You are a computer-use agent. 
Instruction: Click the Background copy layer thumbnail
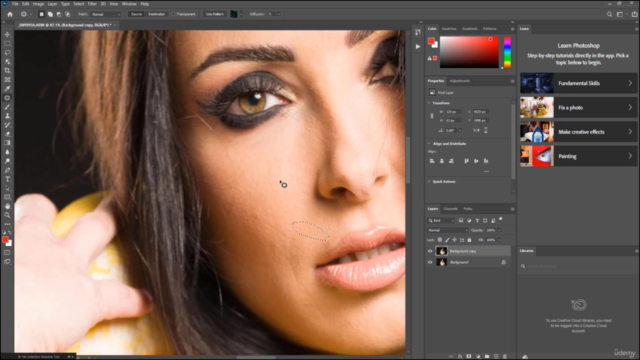(x=442, y=251)
